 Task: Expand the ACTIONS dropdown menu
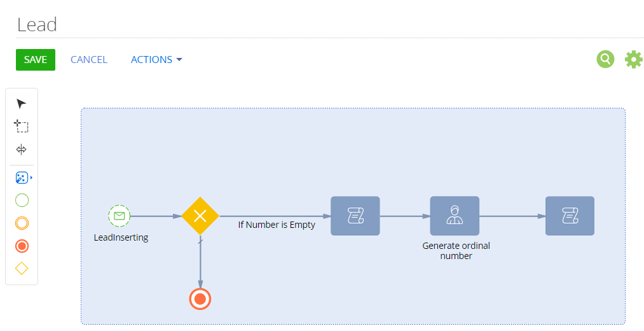[x=156, y=60]
